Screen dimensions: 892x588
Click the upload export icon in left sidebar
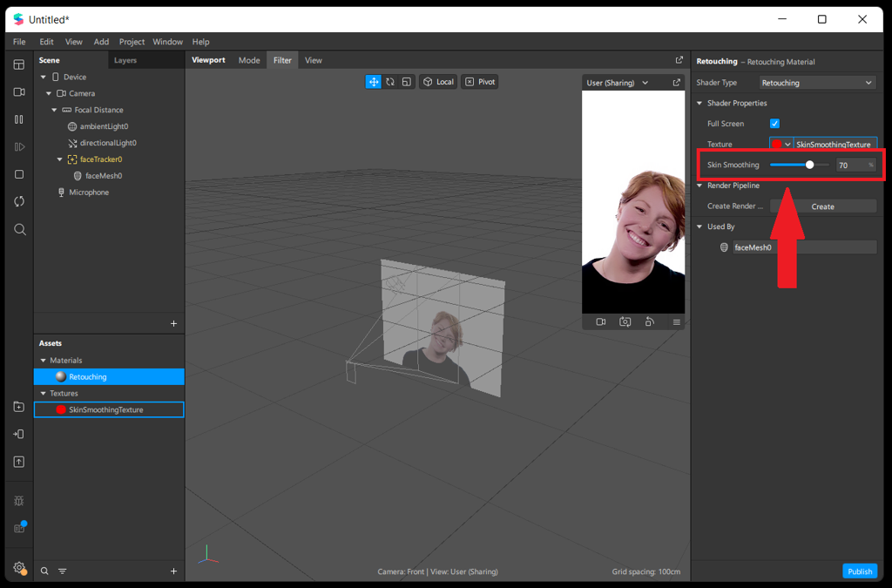coord(19,462)
